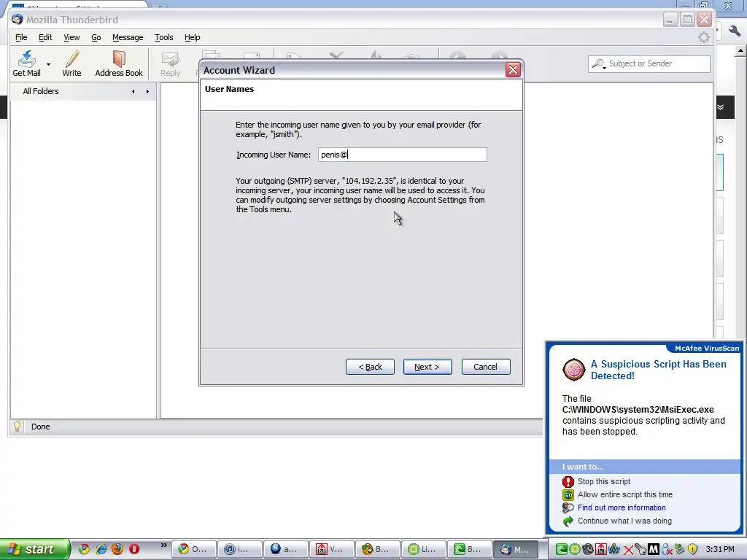
Task: Click the Get Mail toolbar icon
Action: (26, 63)
